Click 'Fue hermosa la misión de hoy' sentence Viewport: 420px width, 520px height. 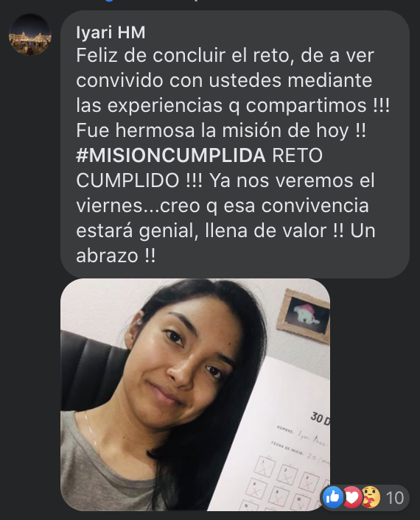[212, 130]
